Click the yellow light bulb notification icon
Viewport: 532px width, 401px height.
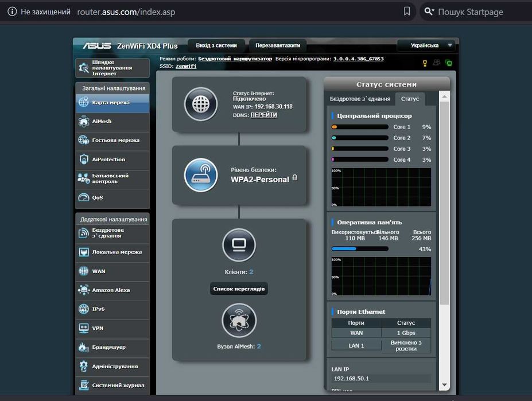point(425,63)
